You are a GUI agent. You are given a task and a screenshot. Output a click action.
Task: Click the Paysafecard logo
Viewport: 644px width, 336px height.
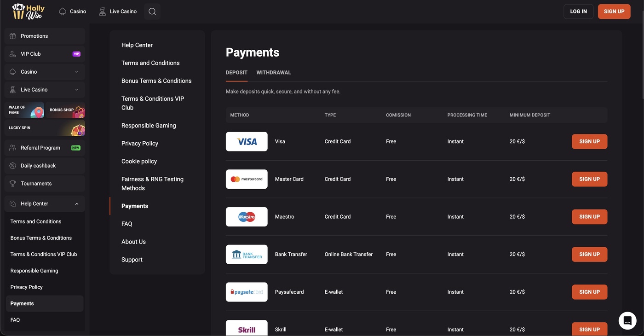click(x=247, y=292)
